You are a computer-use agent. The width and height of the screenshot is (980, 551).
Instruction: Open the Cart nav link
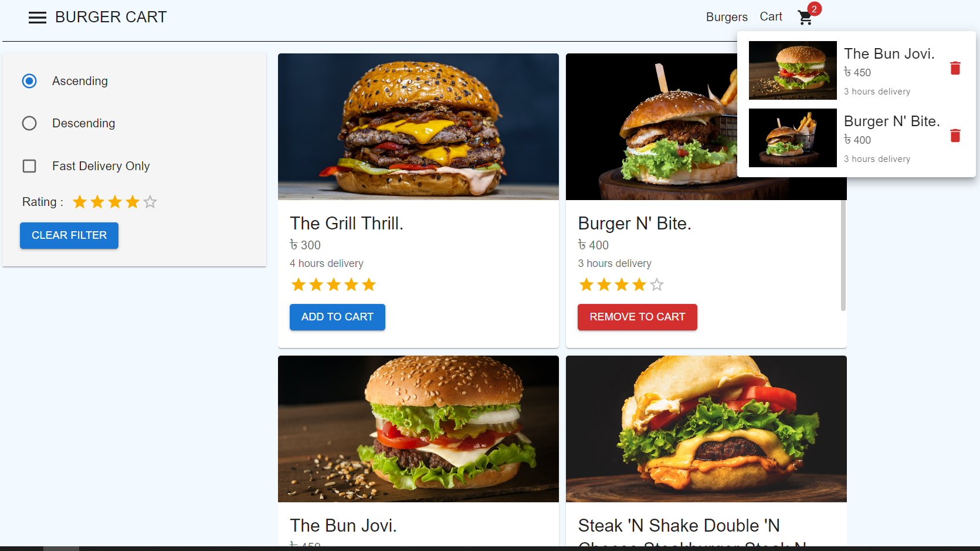tap(771, 16)
